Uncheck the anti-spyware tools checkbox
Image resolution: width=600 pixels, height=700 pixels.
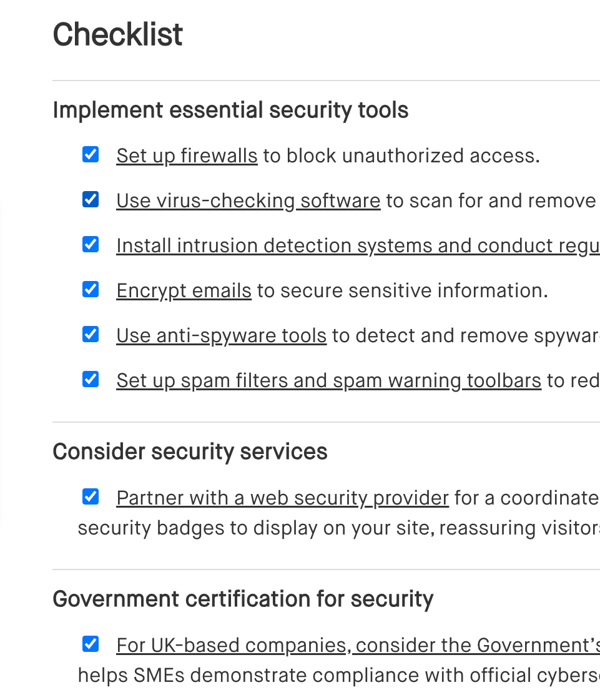click(91, 334)
